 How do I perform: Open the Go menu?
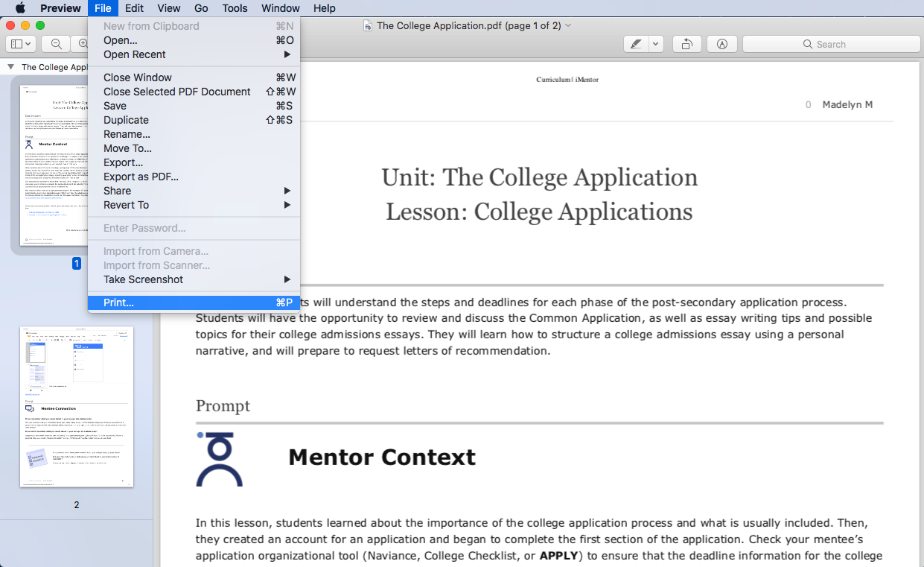coord(201,8)
